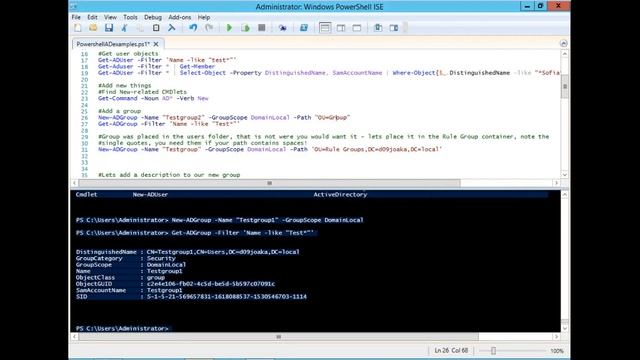This screenshot has width=640, height=360.
Task: Open the File menu
Action: (76, 17)
